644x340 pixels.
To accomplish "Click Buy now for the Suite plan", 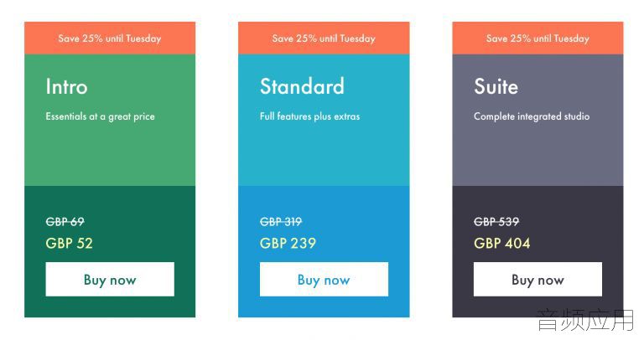I will [538, 280].
